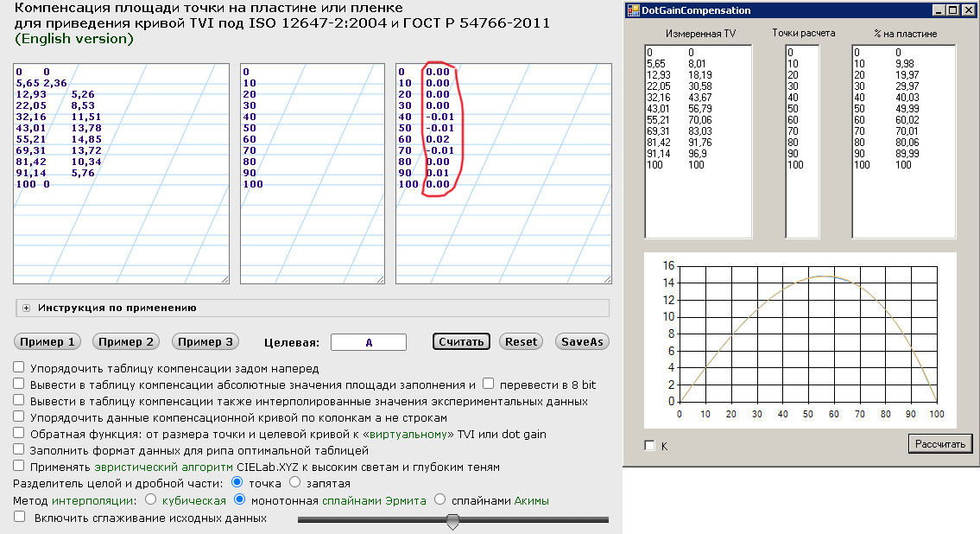Choose монотонная сплайнами Эрмита interpolation
The image size is (980, 534).
click(x=239, y=499)
